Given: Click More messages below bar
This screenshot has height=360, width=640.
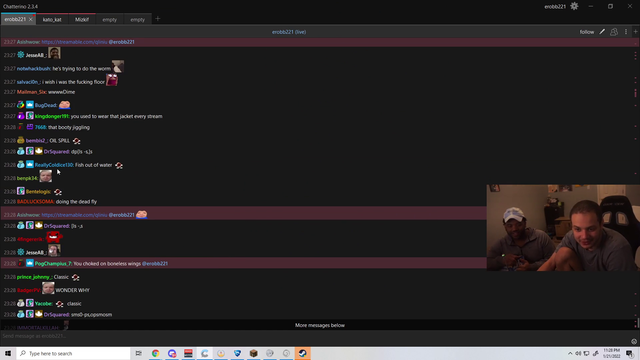Looking at the screenshot, I should [320, 325].
